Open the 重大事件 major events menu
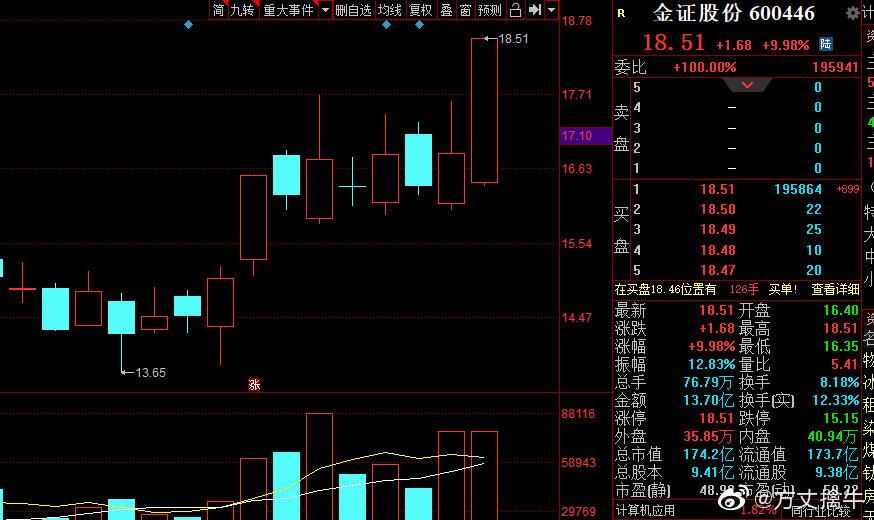 [288, 10]
